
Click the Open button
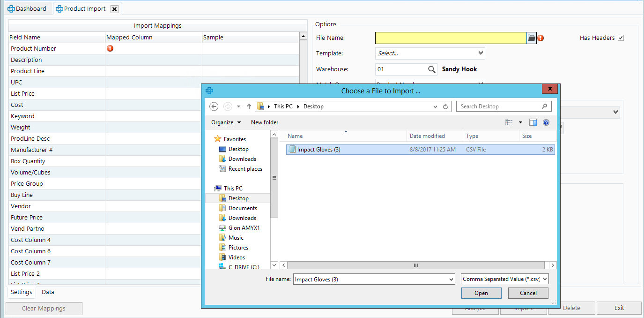(481, 293)
